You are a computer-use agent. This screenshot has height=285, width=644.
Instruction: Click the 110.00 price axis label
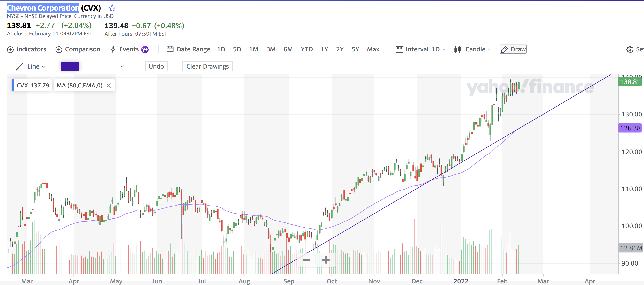632,189
